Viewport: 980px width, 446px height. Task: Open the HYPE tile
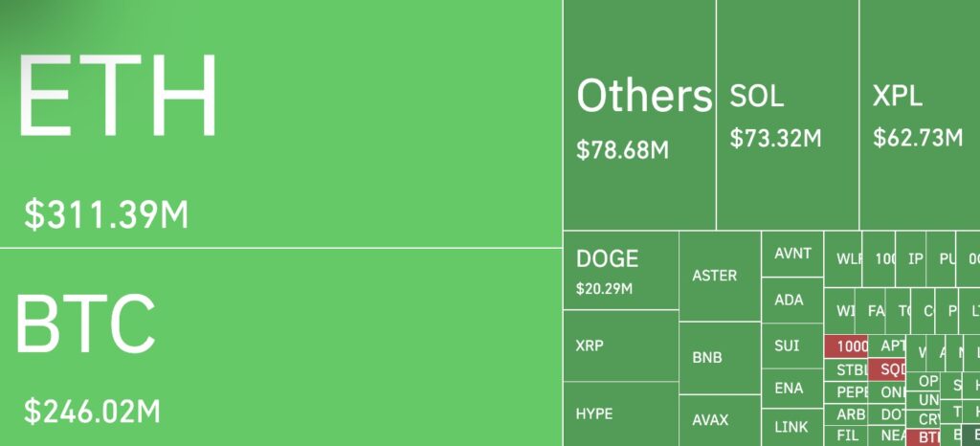[x=620, y=414]
